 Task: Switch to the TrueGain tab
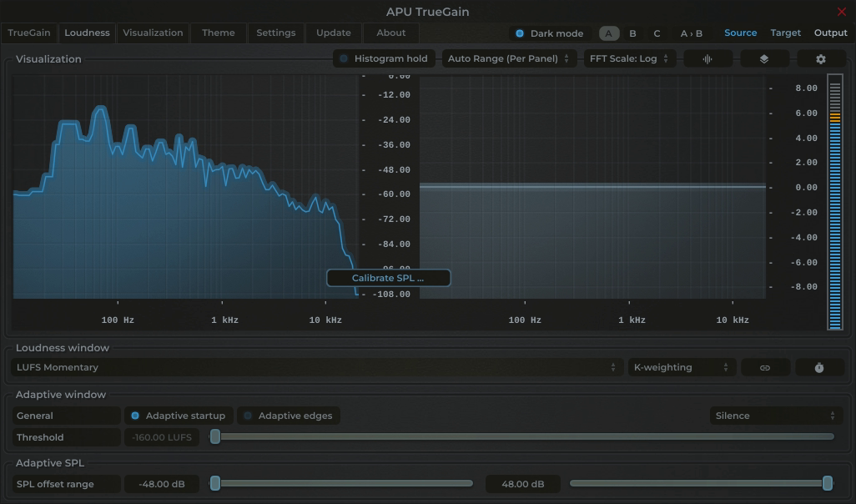click(29, 33)
